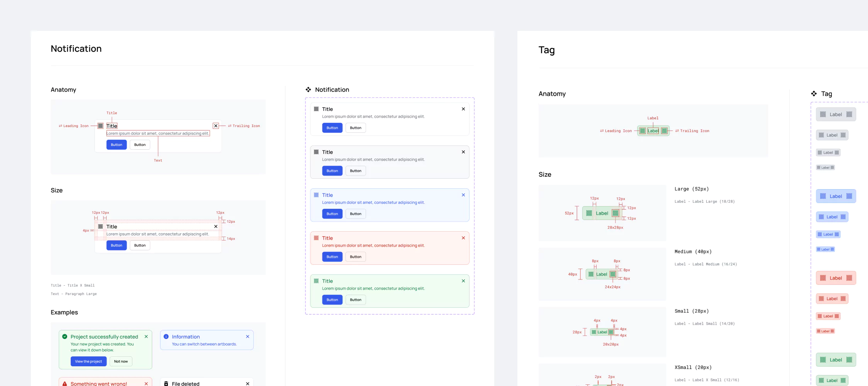Select the smallest blue Label tag
The image size is (868, 386).
[826, 249]
